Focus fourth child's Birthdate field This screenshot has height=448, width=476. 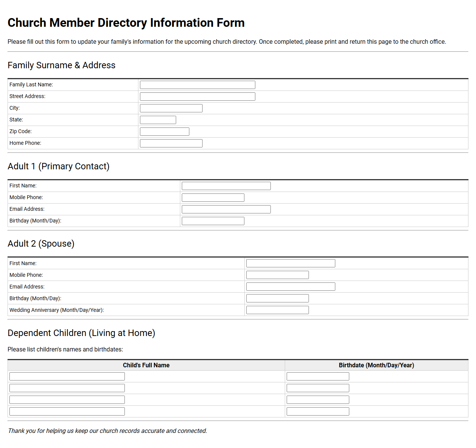(x=318, y=411)
